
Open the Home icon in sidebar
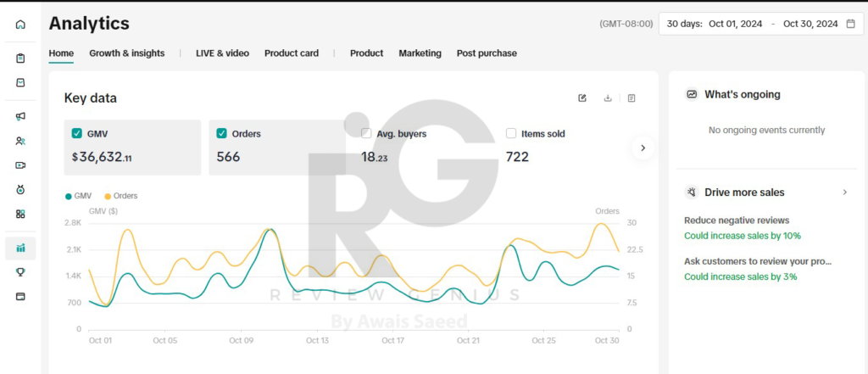tap(20, 25)
